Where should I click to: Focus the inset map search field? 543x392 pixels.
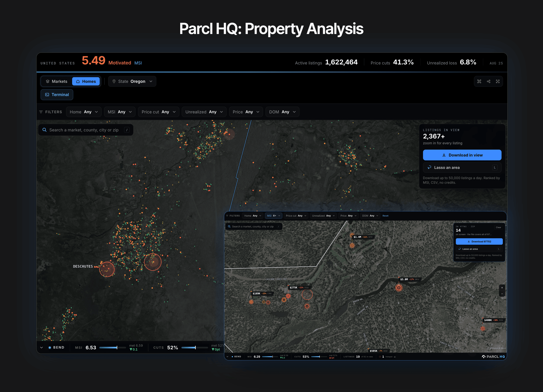tap(254, 226)
